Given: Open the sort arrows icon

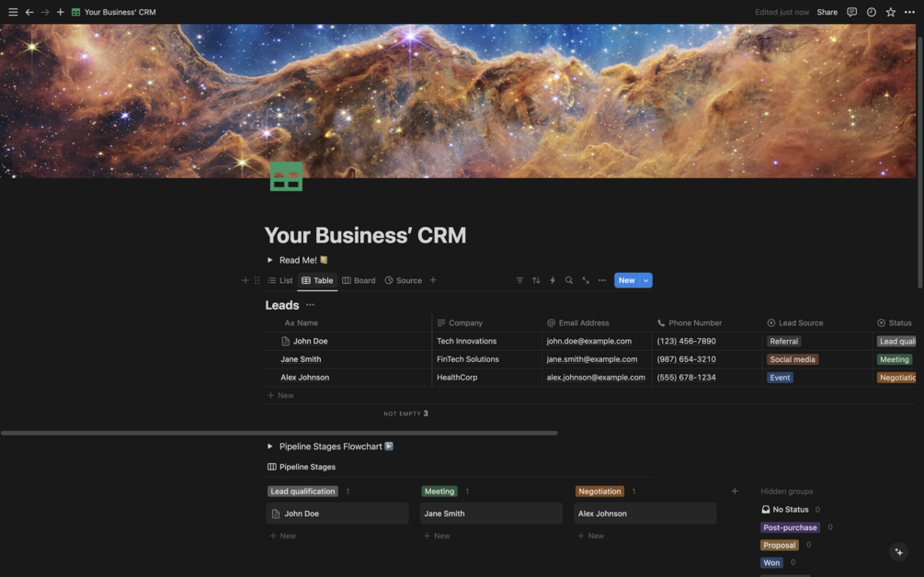Looking at the screenshot, I should (x=536, y=280).
